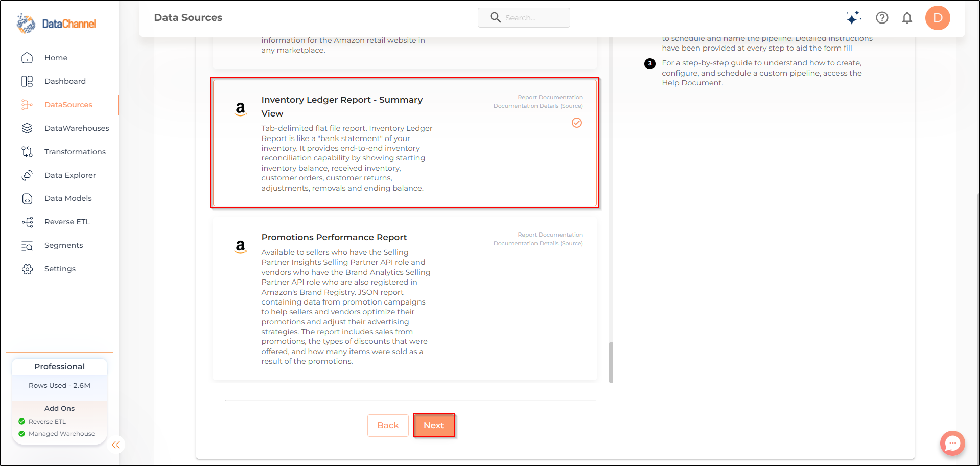This screenshot has height=466, width=980.
Task: Toggle the Inventory Ledger Report selected checkmark
Action: click(x=577, y=123)
